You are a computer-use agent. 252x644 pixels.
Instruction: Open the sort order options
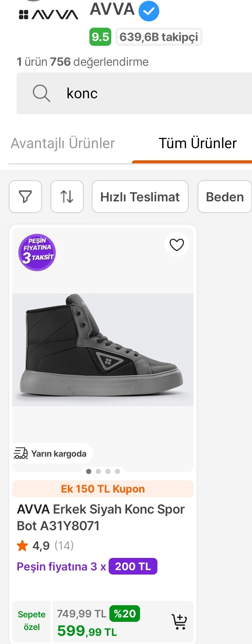tap(67, 197)
